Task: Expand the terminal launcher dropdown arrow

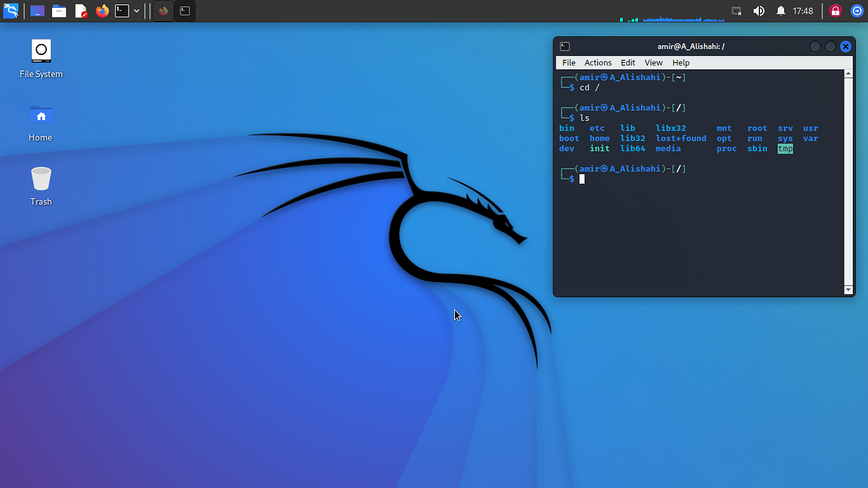Action: coord(136,10)
